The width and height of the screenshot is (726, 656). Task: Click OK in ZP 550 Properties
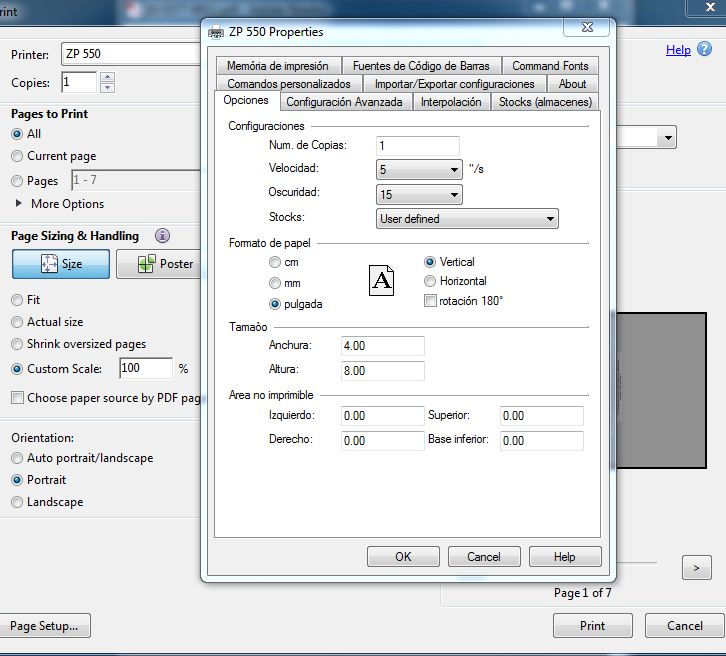[x=403, y=557]
